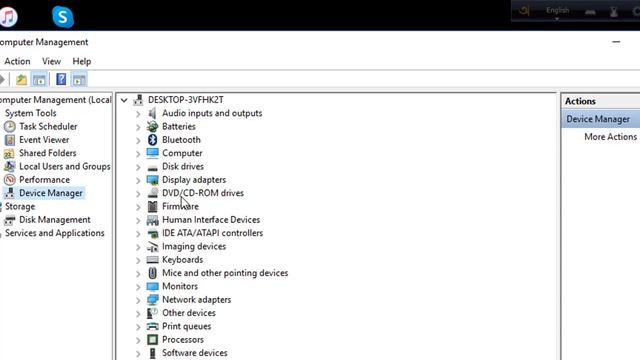Open the Skype desktop icon
The height and width of the screenshot is (360, 640).
(x=63, y=17)
